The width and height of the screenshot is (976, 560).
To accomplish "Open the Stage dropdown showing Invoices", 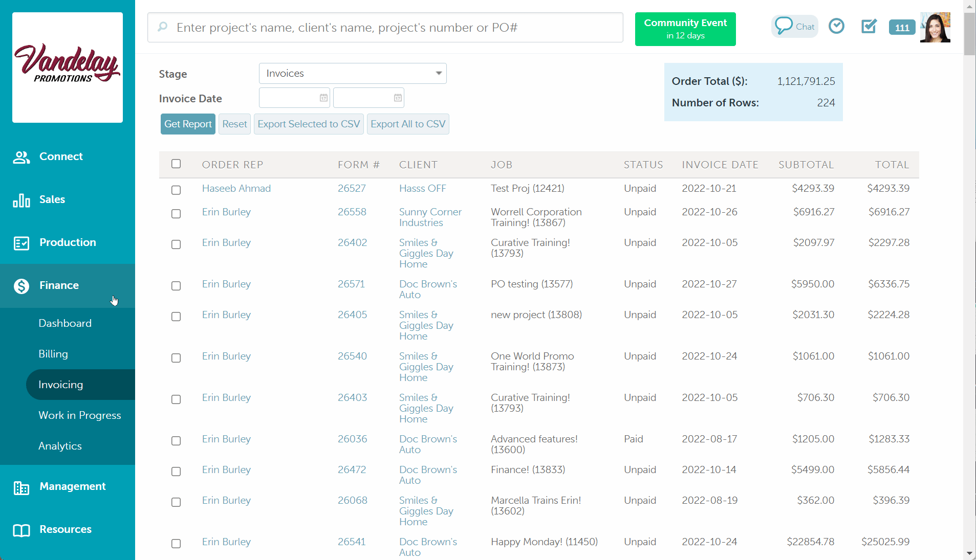I will 352,73.
